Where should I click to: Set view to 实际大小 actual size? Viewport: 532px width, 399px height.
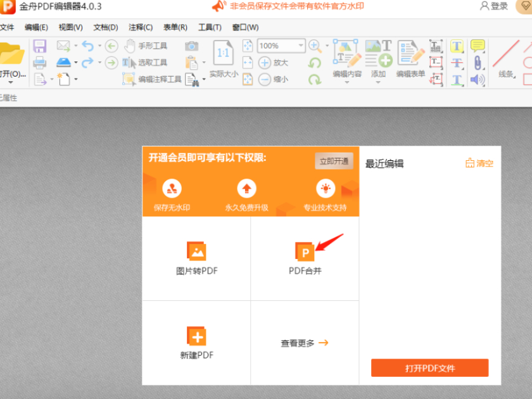click(x=224, y=59)
